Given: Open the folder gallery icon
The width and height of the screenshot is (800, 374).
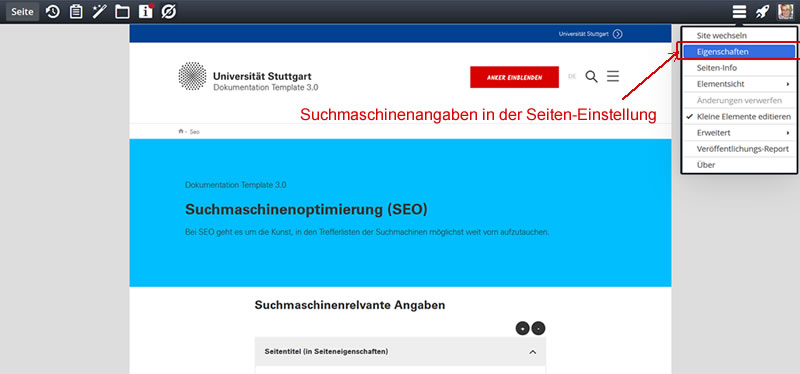Looking at the screenshot, I should (122, 12).
